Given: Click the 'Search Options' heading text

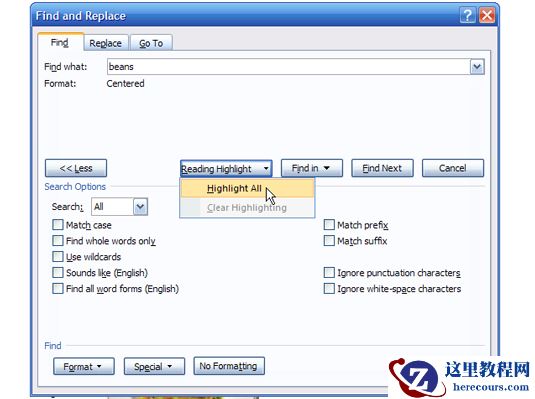Looking at the screenshot, I should pyautogui.click(x=75, y=187).
